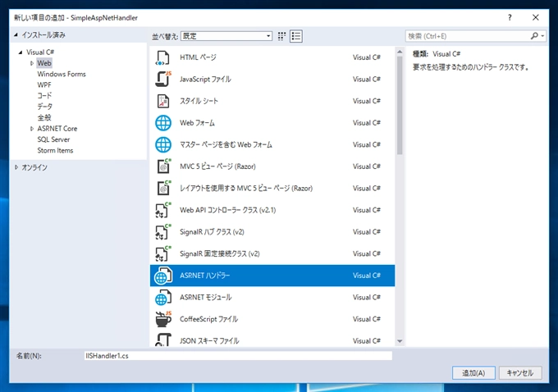Close the 新しい項目の追加 dialog
This screenshot has height=392, width=558.
point(536,17)
